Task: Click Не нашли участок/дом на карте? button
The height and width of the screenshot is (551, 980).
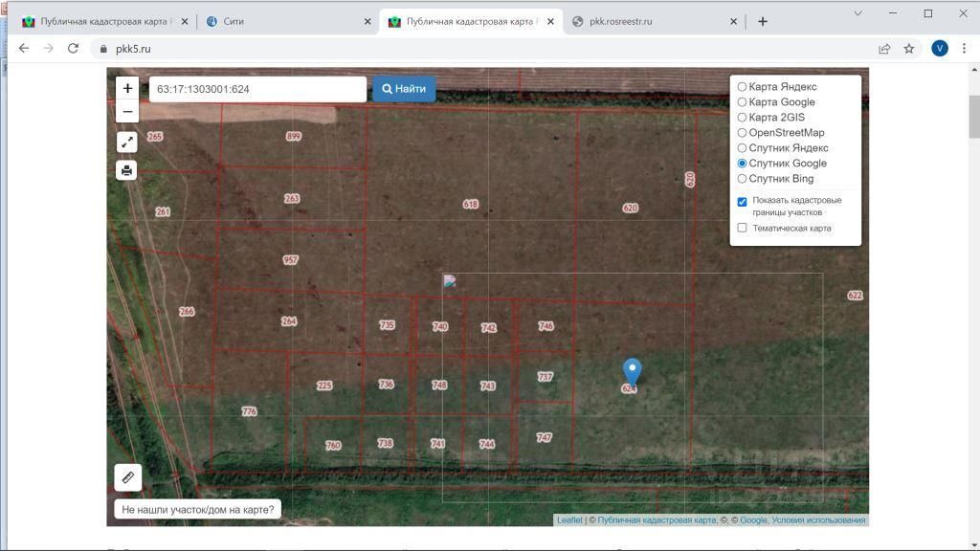Action: [x=198, y=509]
